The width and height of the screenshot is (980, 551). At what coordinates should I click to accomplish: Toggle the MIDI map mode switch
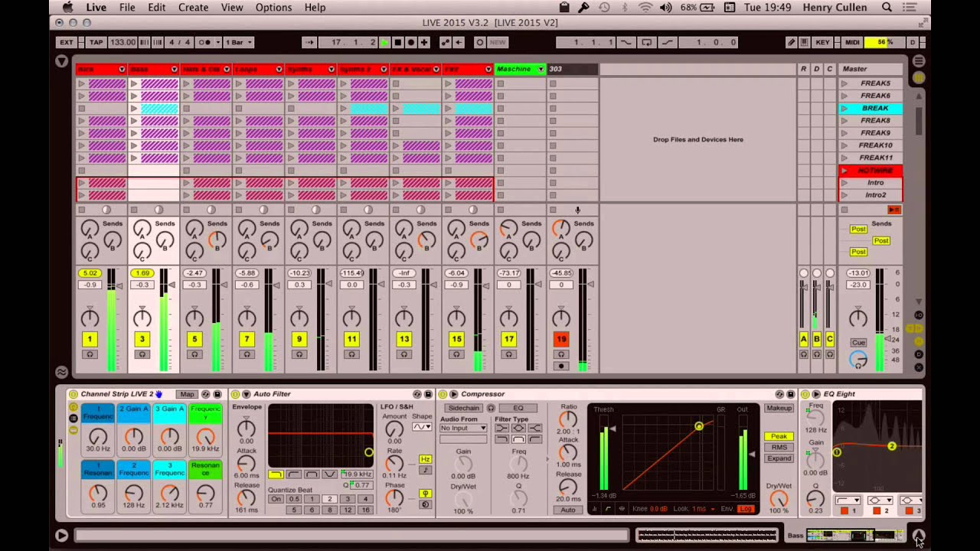pyautogui.click(x=852, y=42)
